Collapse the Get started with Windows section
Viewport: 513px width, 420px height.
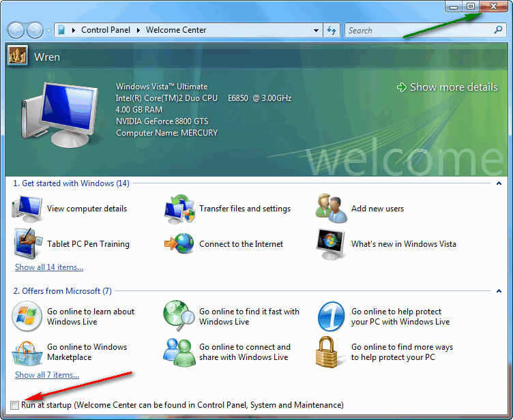click(x=499, y=183)
